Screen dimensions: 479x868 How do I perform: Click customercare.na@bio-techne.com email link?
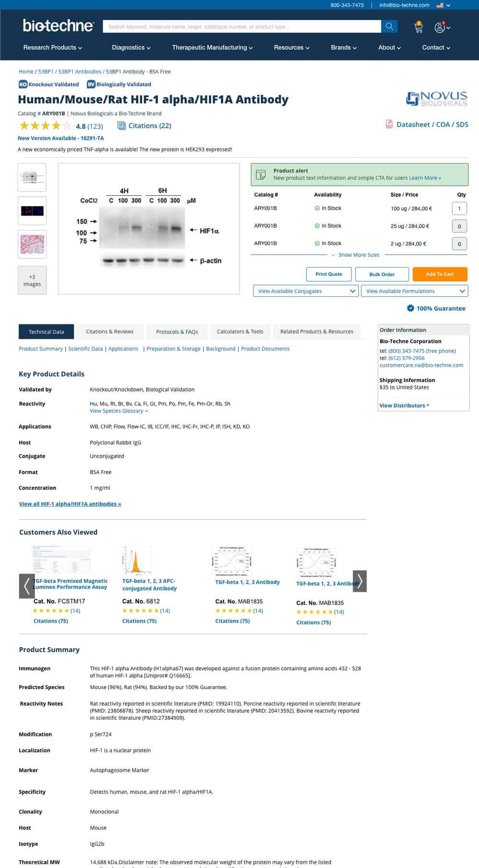[421, 365]
